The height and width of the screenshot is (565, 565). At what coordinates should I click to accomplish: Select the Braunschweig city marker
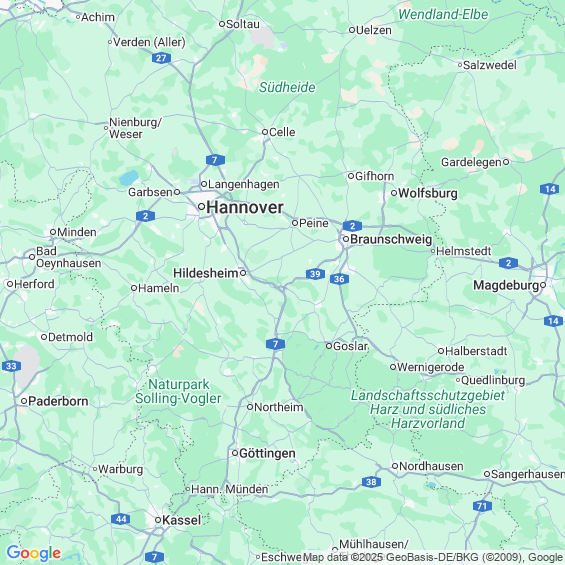(346, 239)
